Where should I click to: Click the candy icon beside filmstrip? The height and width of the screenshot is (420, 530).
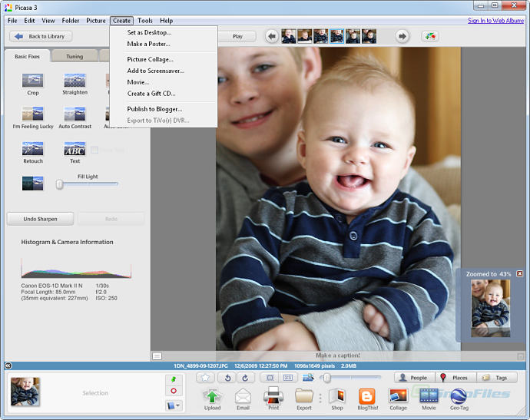click(430, 36)
